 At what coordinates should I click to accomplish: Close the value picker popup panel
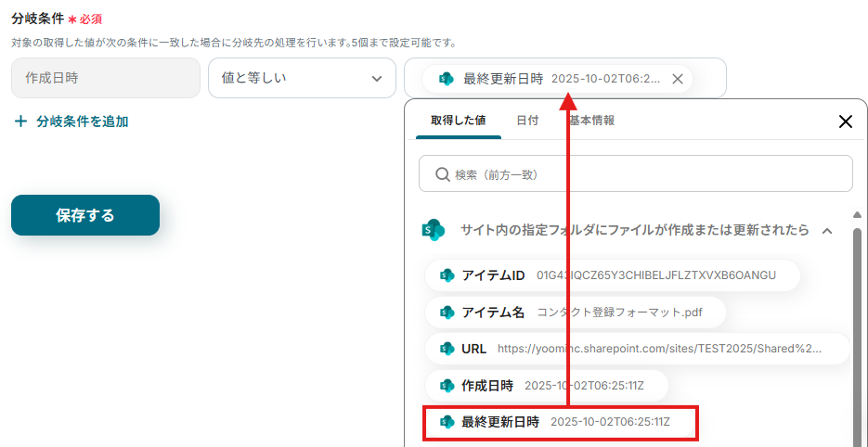tap(845, 121)
